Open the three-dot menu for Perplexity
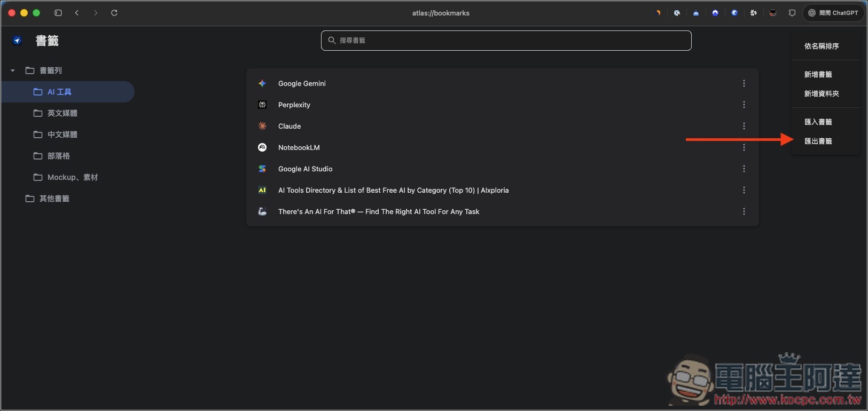The image size is (868, 411). coord(744,105)
